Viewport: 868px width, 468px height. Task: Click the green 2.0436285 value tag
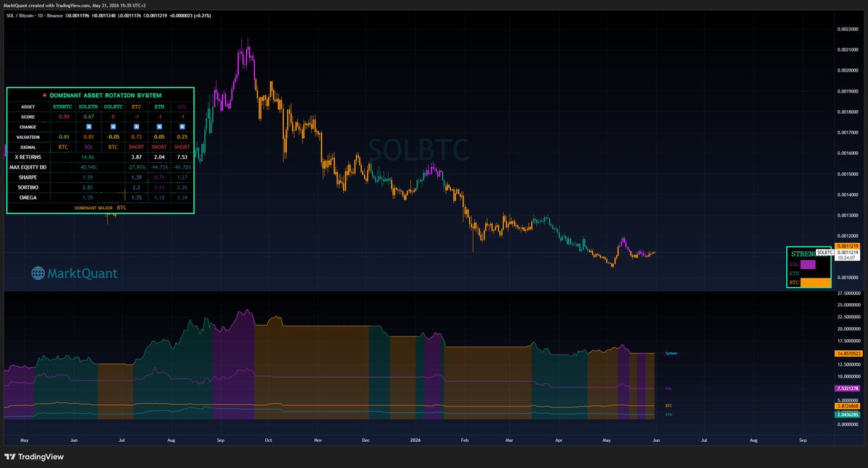(848, 414)
